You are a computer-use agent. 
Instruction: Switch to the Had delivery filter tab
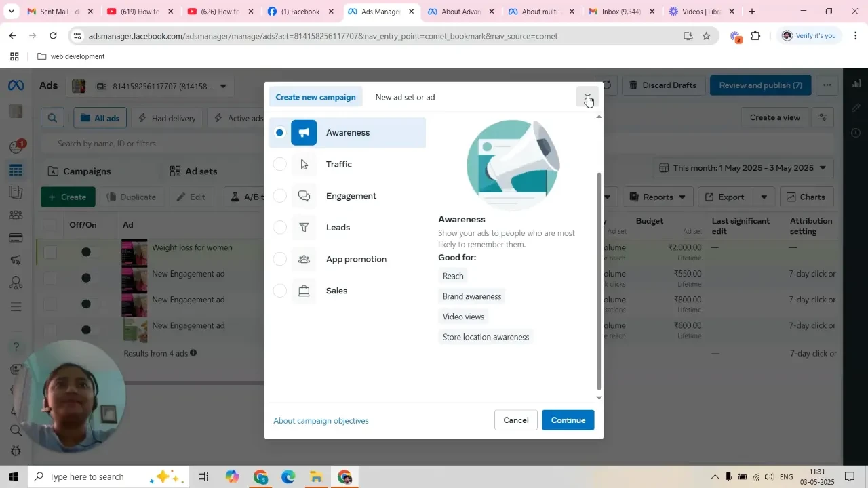(x=167, y=118)
